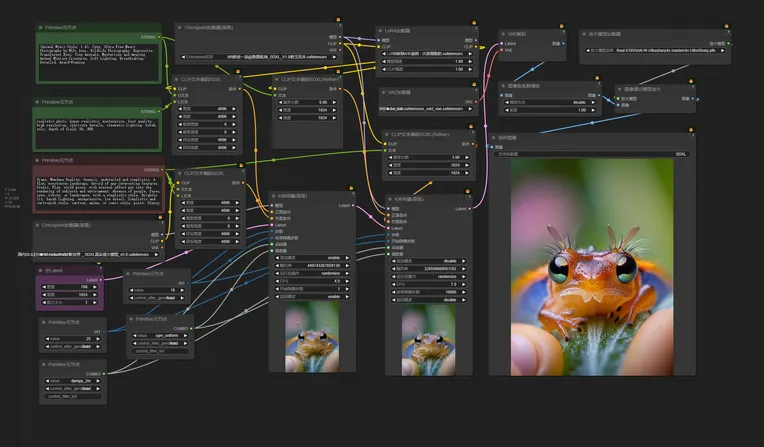The image size is (764, 447).
Task: Collapse the Primitive node with value 19
Action: pyautogui.click(x=128, y=274)
